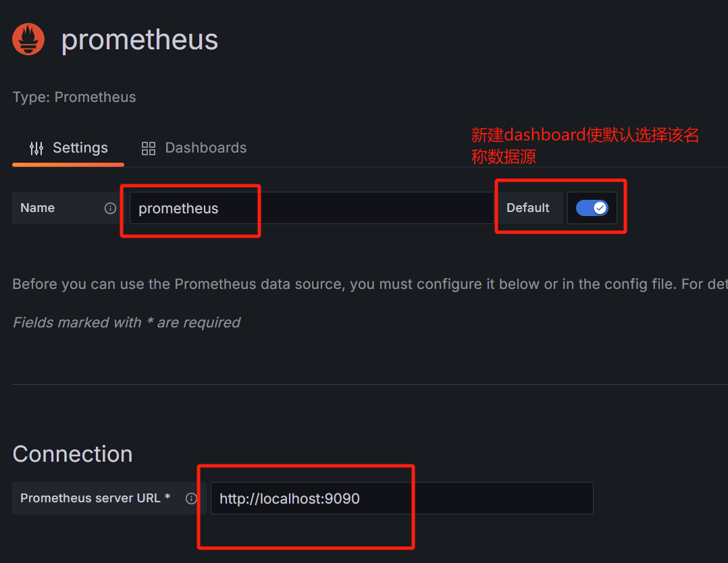Click the red Chinese annotation text
This screenshot has width=728, height=563.
click(585, 146)
